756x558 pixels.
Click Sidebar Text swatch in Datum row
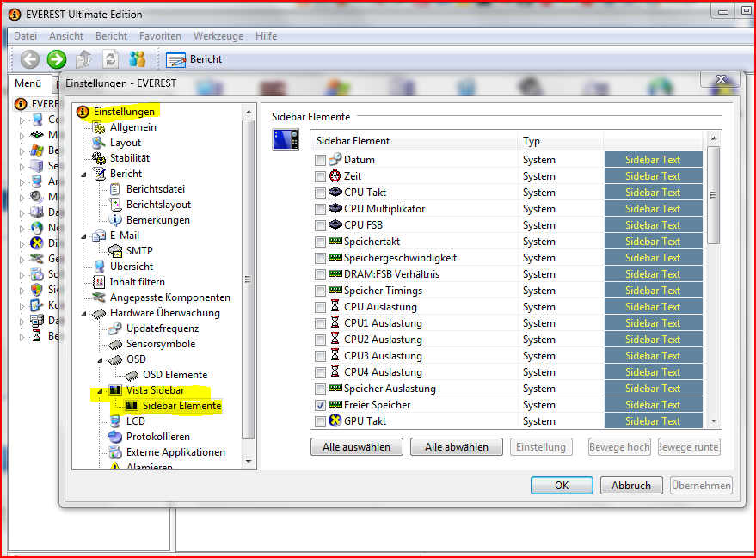coord(654,160)
